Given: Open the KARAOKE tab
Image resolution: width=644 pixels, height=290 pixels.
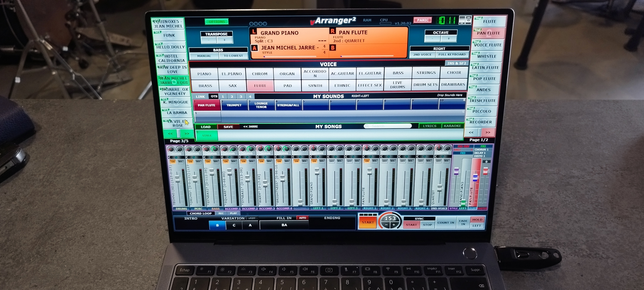Looking at the screenshot, I should tap(452, 126).
